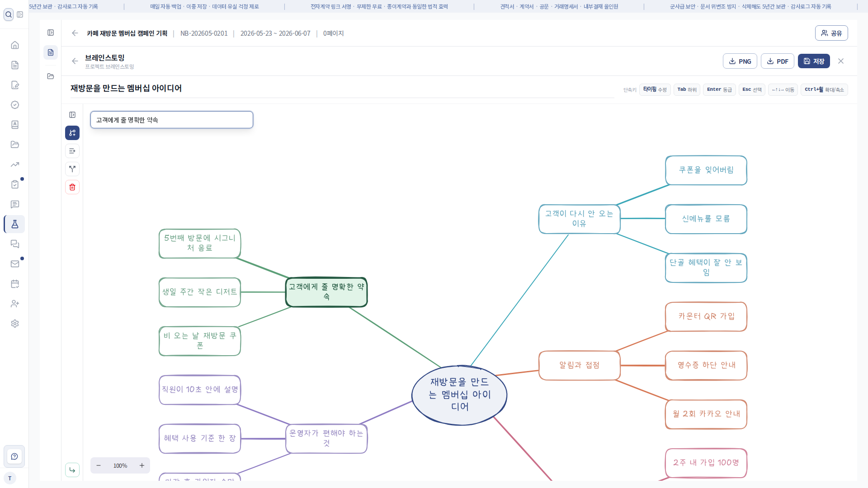Open the 공유 share button
This screenshot has height=488, width=868.
pos(831,33)
